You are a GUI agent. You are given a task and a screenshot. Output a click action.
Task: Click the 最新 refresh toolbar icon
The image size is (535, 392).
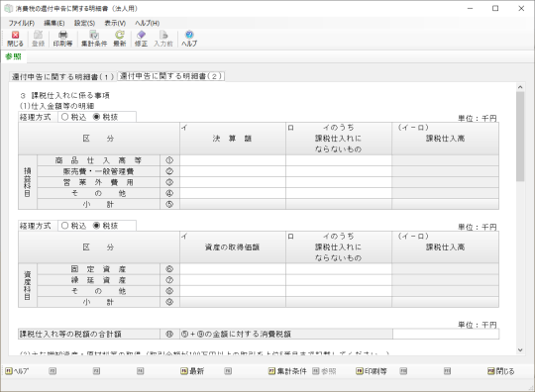(x=120, y=39)
